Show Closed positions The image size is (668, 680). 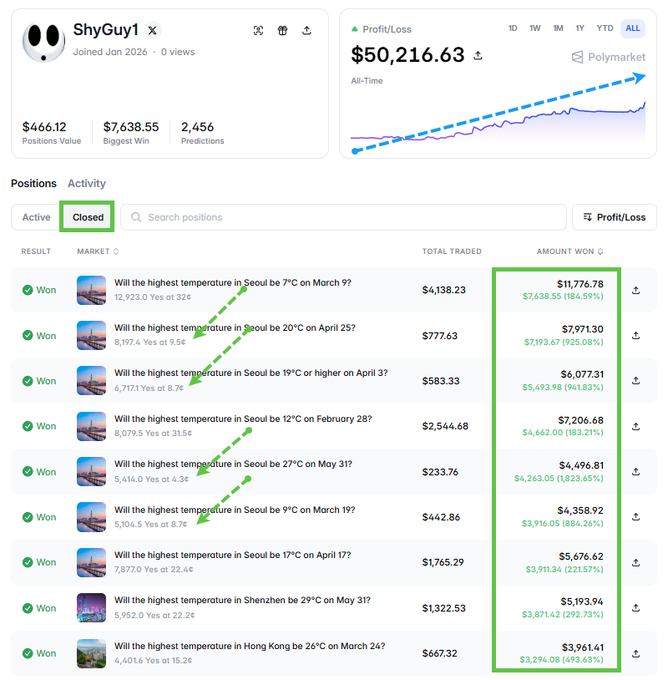tap(88, 217)
